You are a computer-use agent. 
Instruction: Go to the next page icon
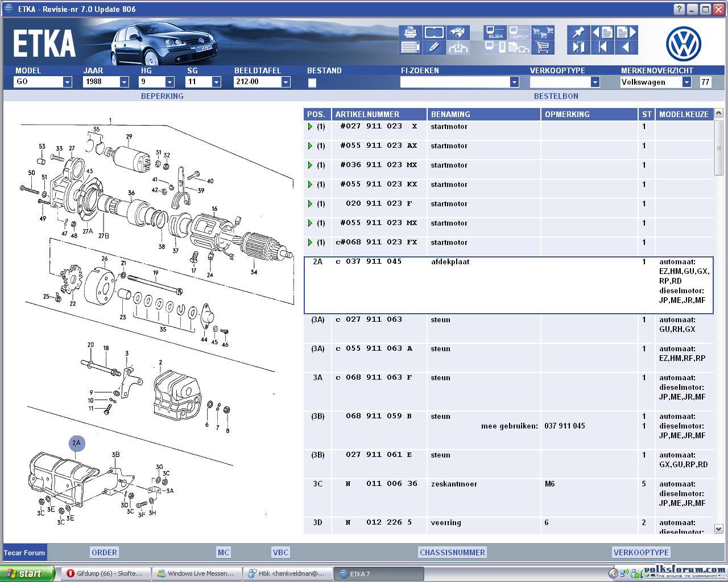point(626,32)
